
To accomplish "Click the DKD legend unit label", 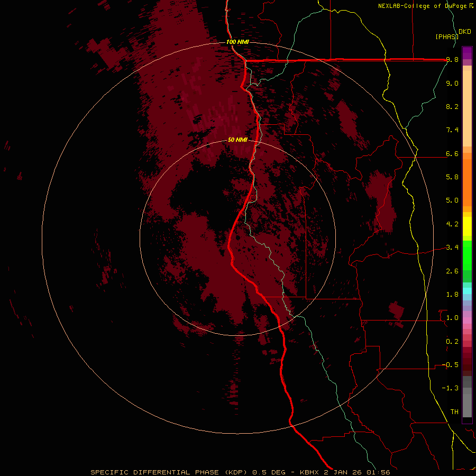I will coord(465,32).
